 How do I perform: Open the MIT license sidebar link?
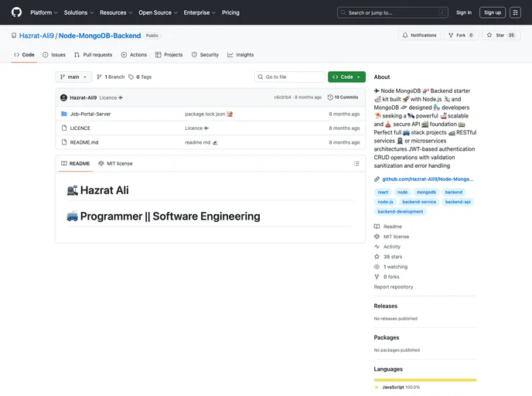pos(391,237)
